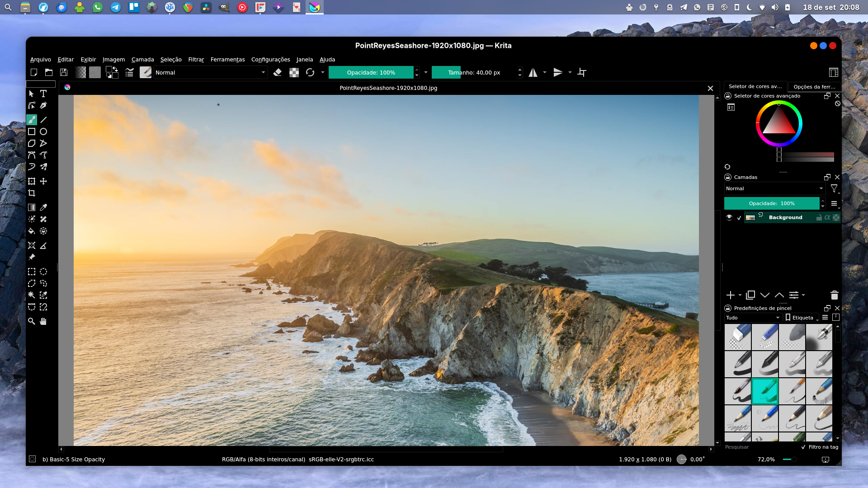This screenshot has width=868, height=488.
Task: Select the Text tool
Action: pos(43,94)
